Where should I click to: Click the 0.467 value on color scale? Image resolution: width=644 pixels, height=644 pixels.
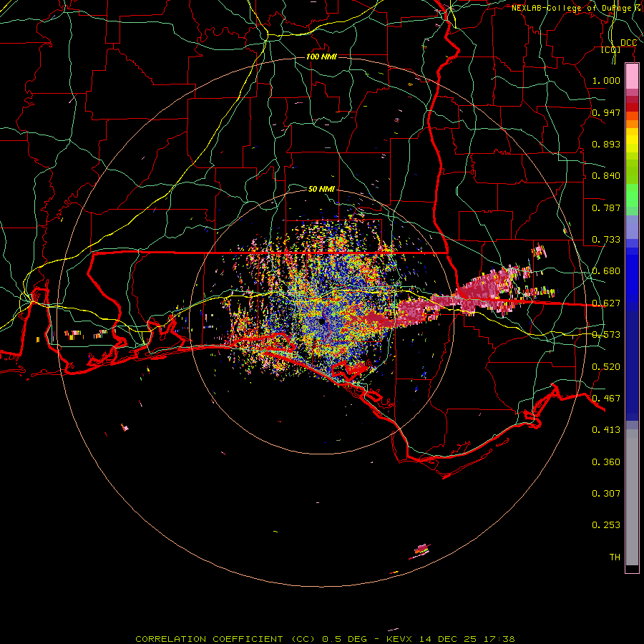pos(606,399)
